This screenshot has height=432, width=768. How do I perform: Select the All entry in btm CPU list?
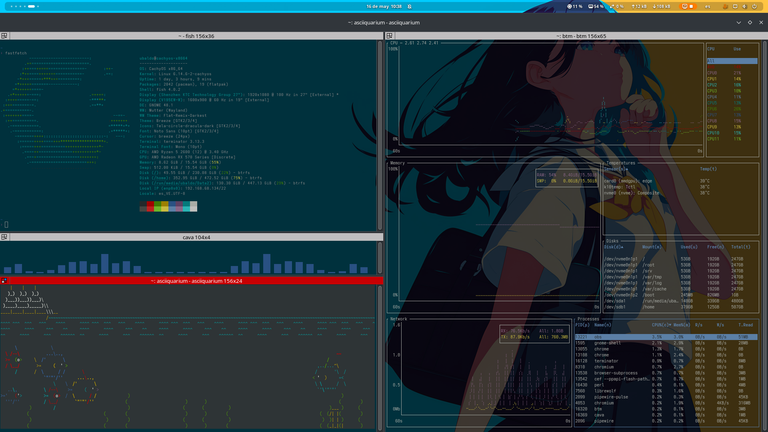tap(732, 61)
